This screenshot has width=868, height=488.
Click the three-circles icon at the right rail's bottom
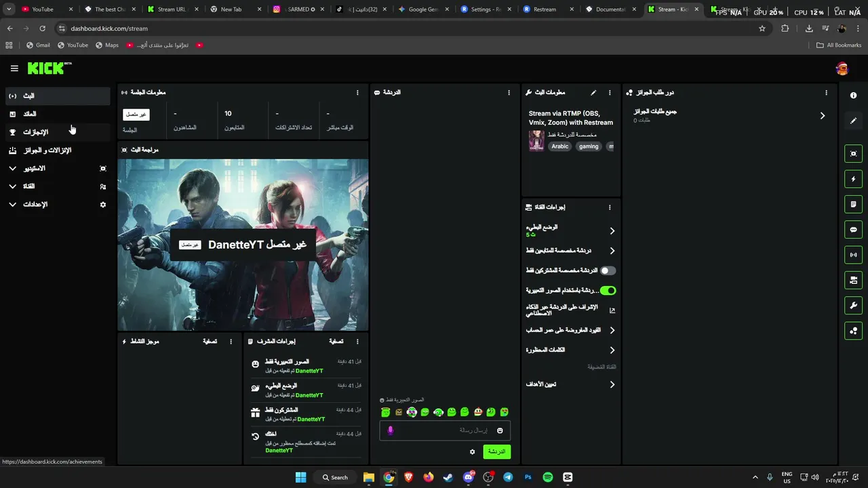click(x=853, y=331)
